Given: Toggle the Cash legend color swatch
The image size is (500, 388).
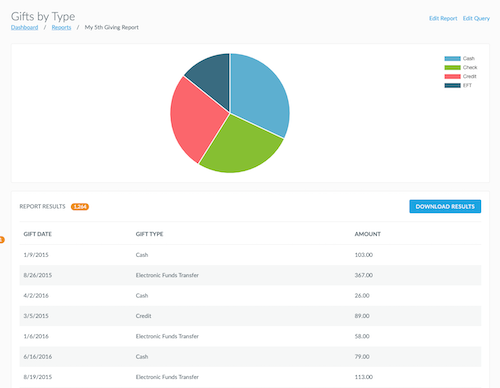Looking at the screenshot, I should (452, 59).
